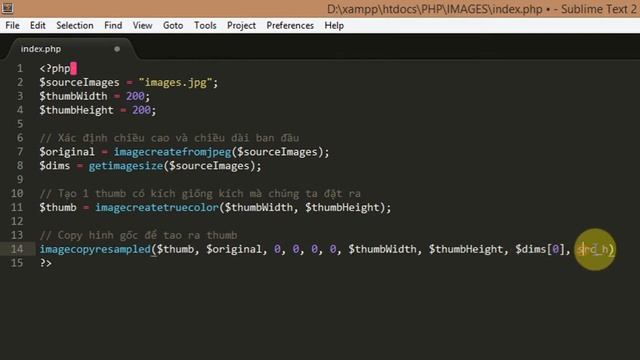Click $dims[0] argument on line 14
The height and width of the screenshot is (360, 640).
[x=540, y=249]
